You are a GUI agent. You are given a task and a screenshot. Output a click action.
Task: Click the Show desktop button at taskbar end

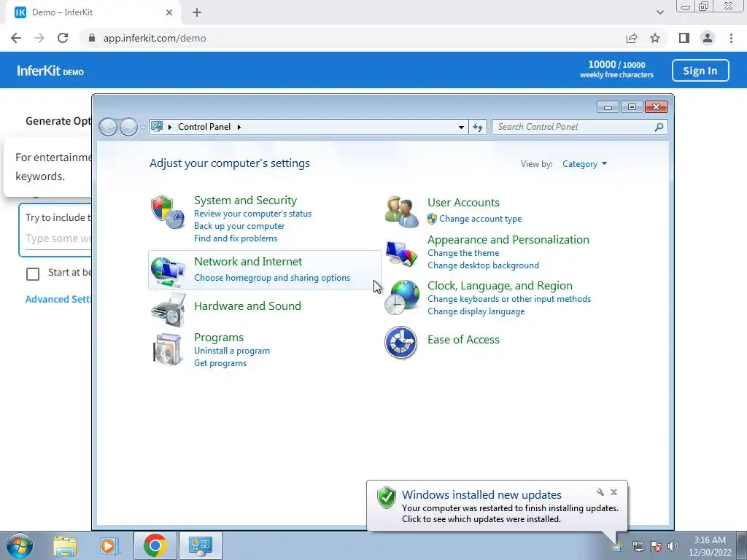click(x=741, y=545)
